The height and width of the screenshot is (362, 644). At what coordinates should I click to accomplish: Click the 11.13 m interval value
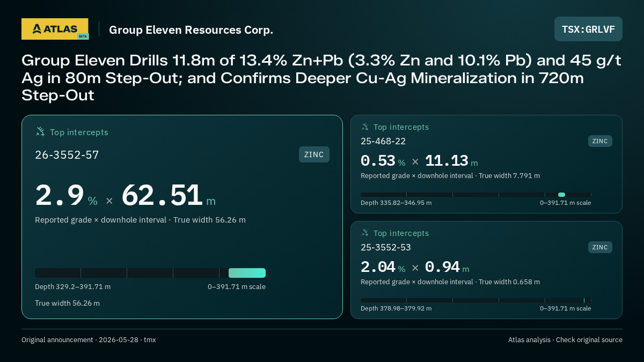451,161
